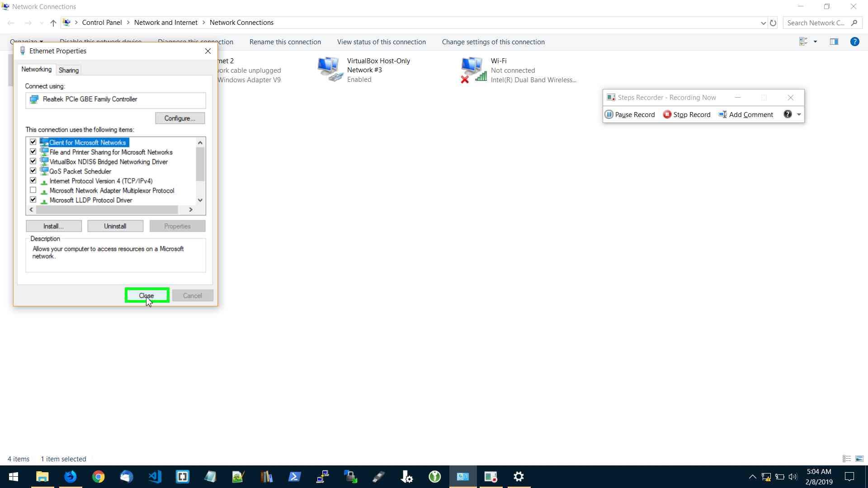This screenshot has height=488, width=868.
Task: Uncheck QoS Packet Scheduler checkbox
Action: [33, 171]
